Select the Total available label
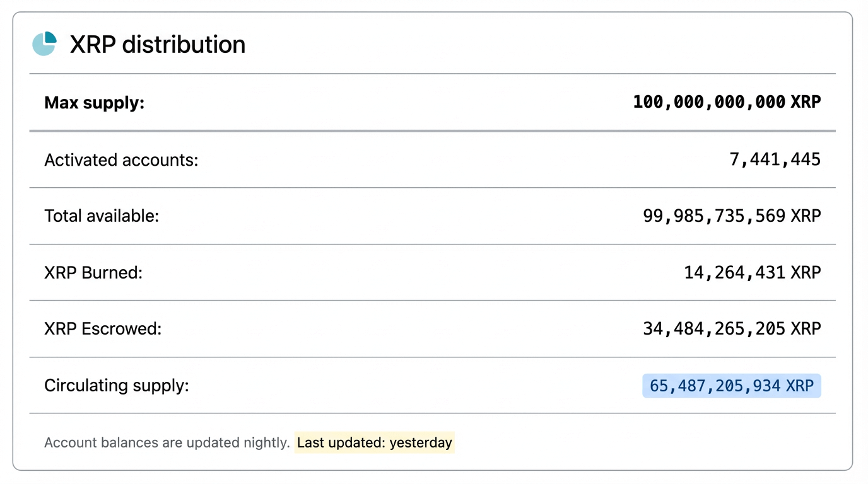The image size is (868, 484). [102, 216]
